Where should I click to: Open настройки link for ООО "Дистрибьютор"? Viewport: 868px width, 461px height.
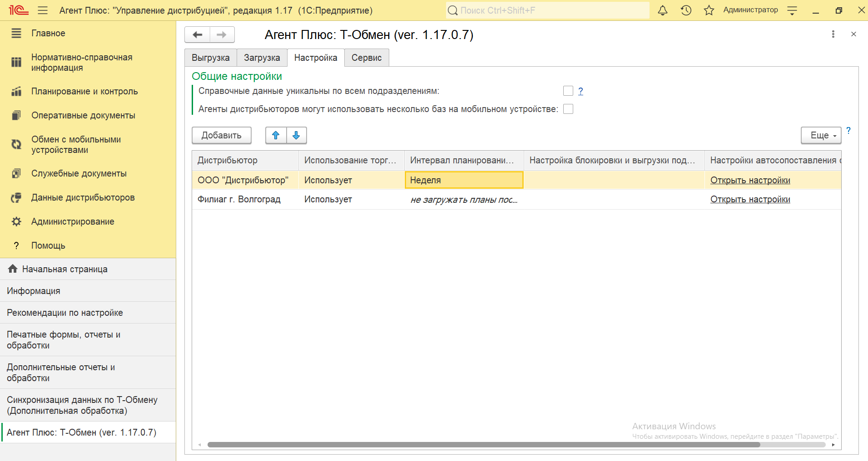point(750,180)
